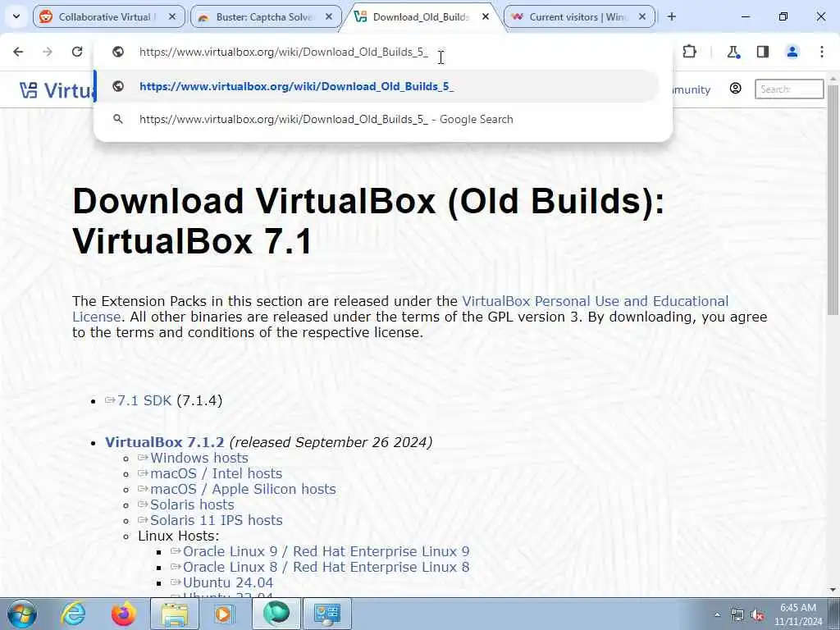
Task: Click the muted volume tray icon
Action: coord(757,615)
